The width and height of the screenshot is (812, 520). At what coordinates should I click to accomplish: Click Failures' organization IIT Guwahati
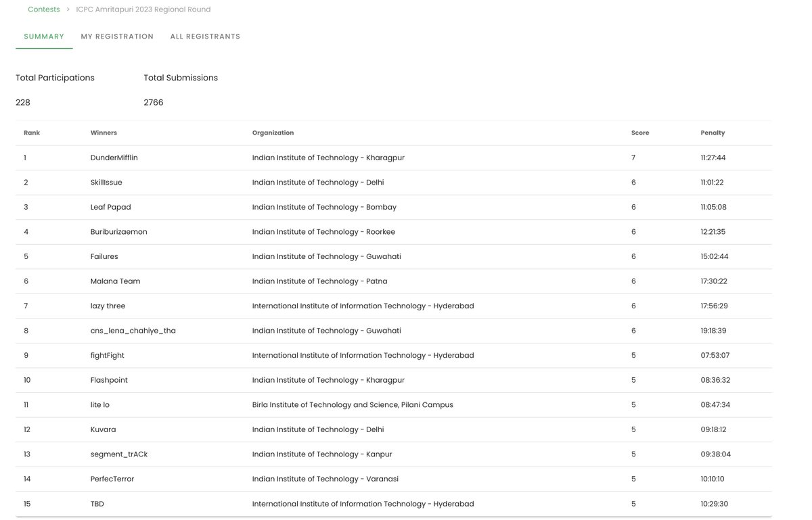(327, 256)
